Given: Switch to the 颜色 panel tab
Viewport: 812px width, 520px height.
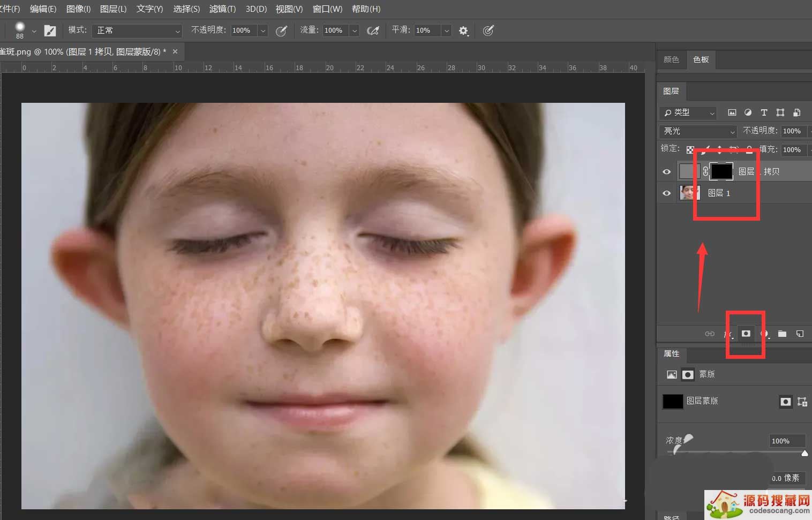Looking at the screenshot, I should [671, 59].
